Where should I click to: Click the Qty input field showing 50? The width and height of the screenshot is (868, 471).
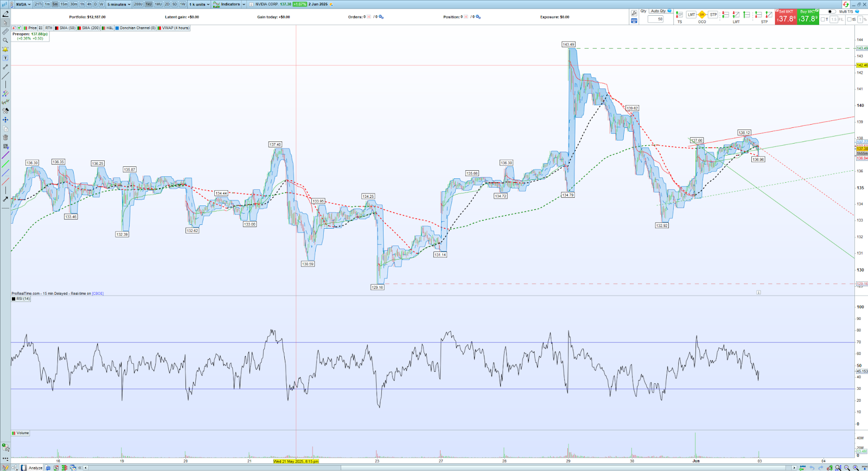(655, 19)
